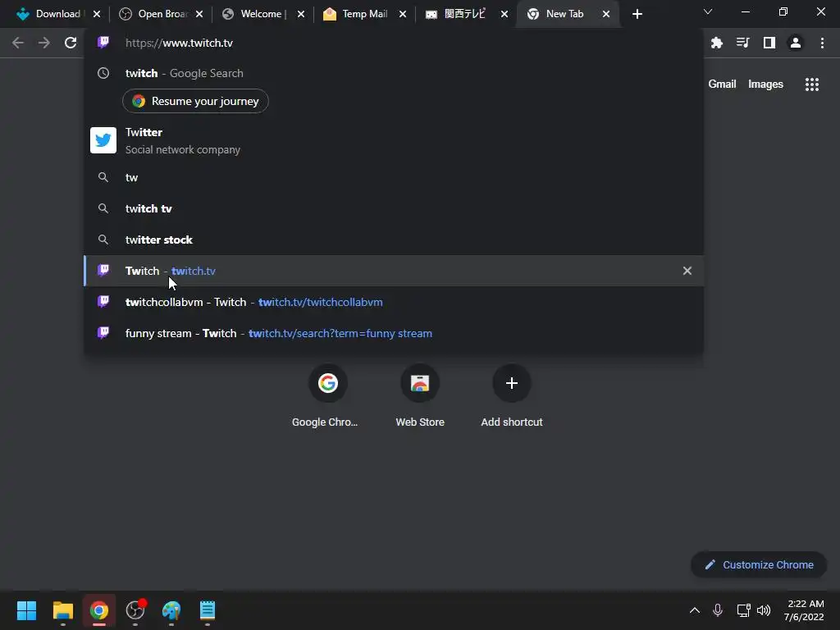Select the Twitter social network suggestion

[x=394, y=140]
